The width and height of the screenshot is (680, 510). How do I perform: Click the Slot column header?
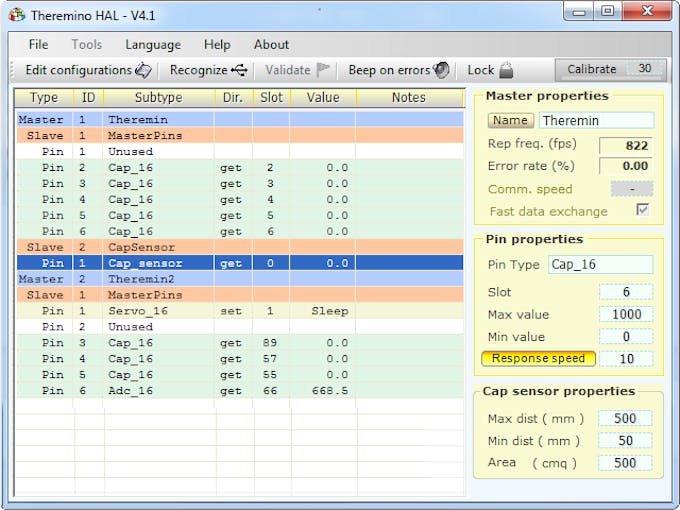(x=271, y=98)
